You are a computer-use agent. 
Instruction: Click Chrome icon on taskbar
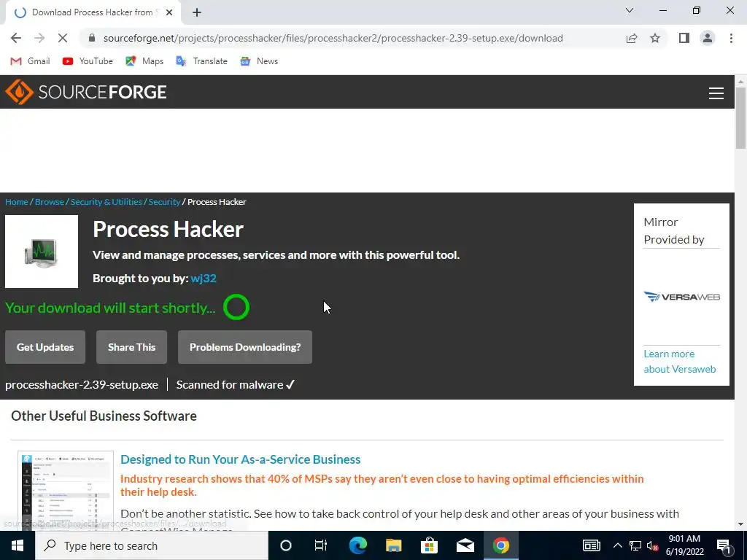point(500,545)
